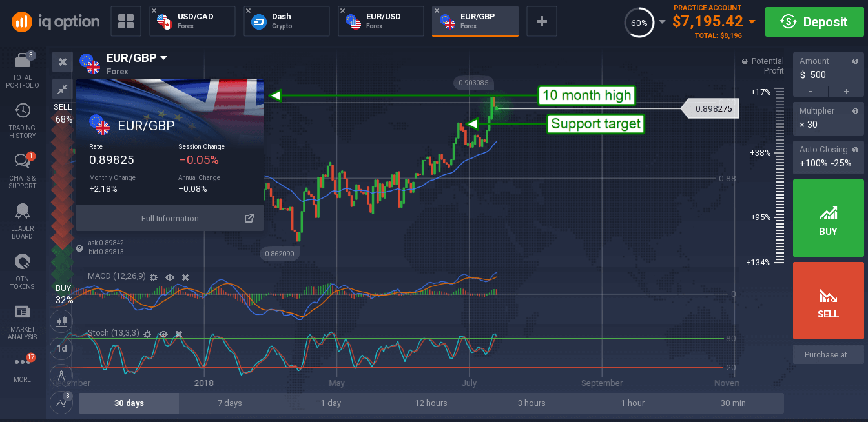
Task: Open Auto Closing +100% -25% settings
Action: 829,157
